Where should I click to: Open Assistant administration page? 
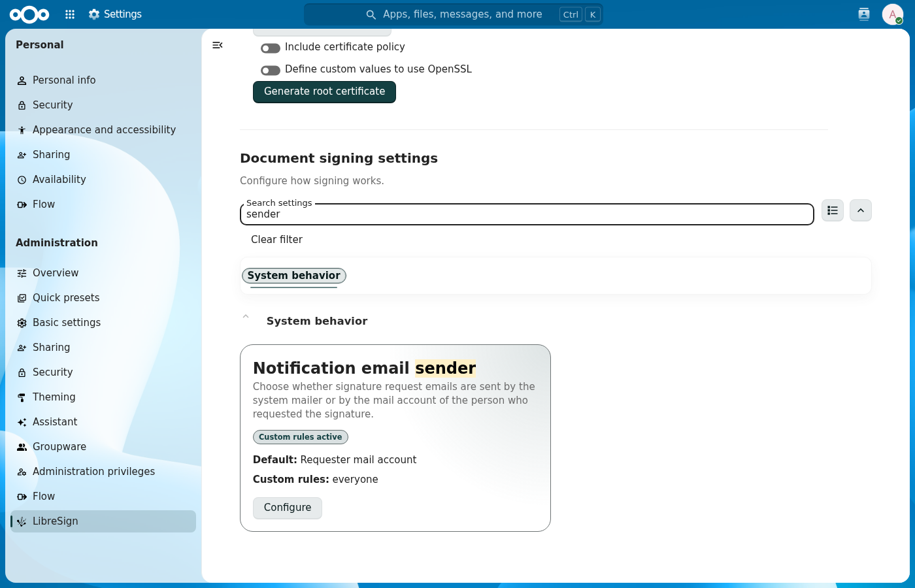pos(103,422)
